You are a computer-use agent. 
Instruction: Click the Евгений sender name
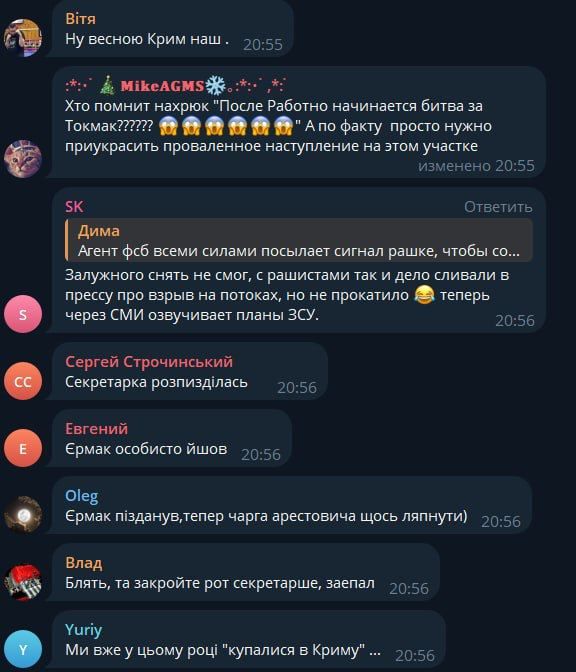(x=96, y=429)
